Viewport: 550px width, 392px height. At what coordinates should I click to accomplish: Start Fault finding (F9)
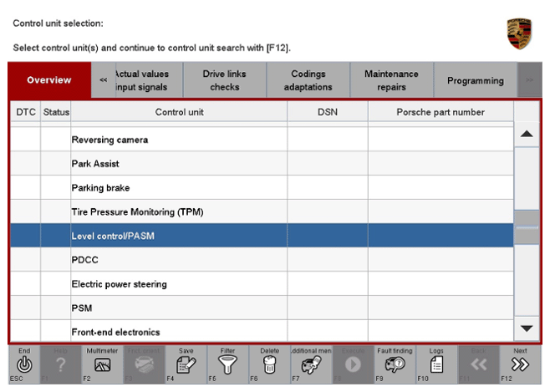click(395, 364)
